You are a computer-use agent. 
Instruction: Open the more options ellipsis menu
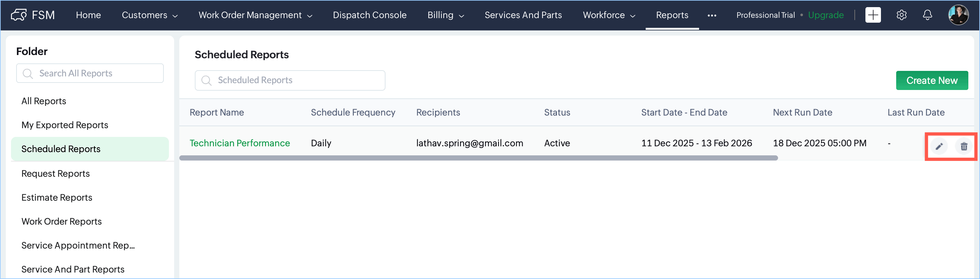[x=712, y=16]
